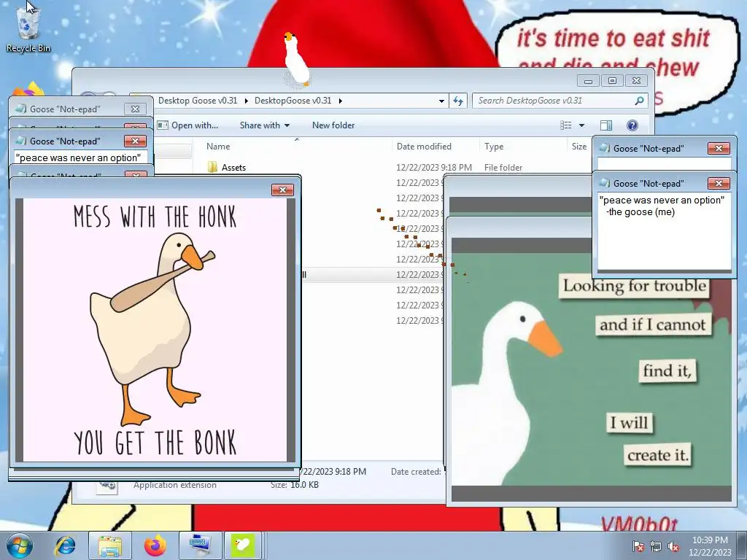Click the muted volume tray icon
Screen dimensions: 747x560
673,547
